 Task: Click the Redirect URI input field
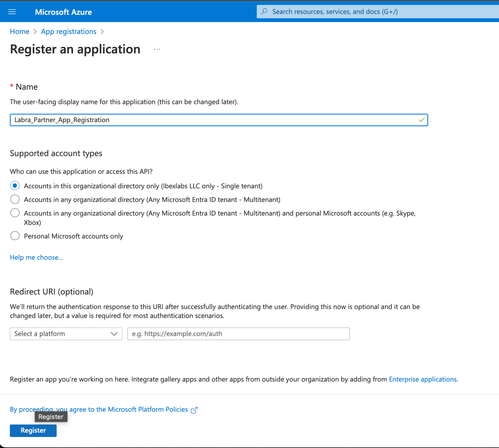click(238, 334)
